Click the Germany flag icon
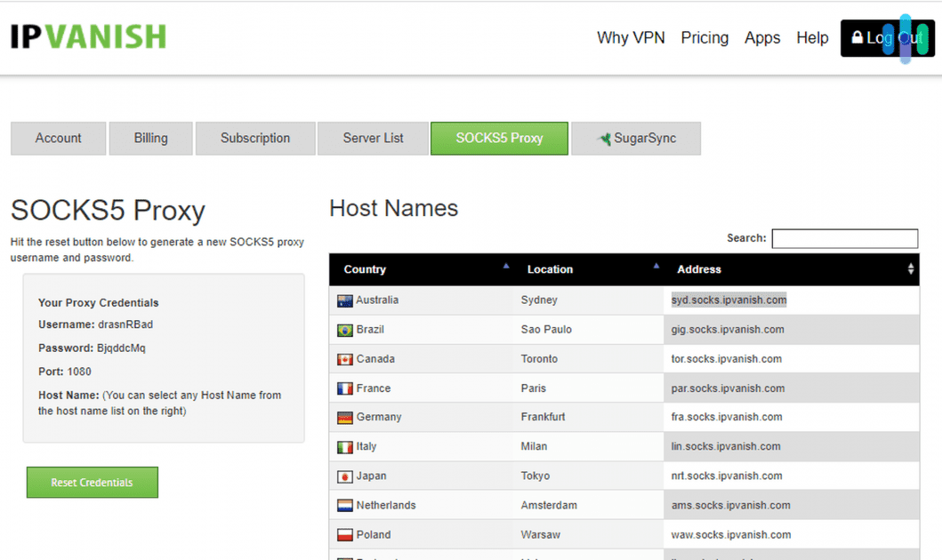 (x=344, y=417)
